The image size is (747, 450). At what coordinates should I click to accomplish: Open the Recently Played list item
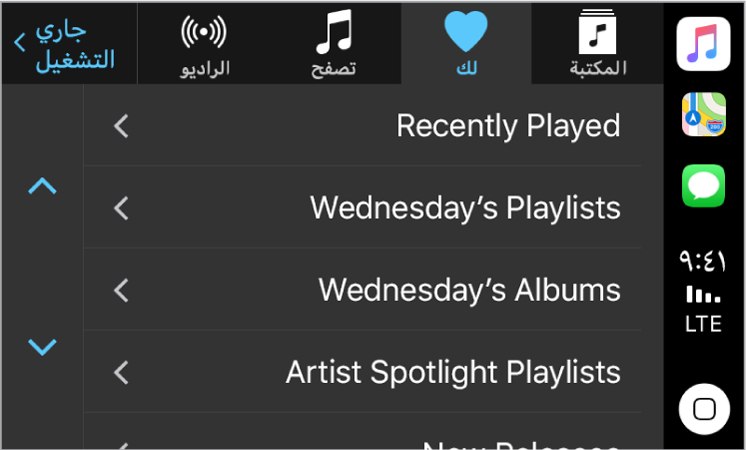click(363, 126)
